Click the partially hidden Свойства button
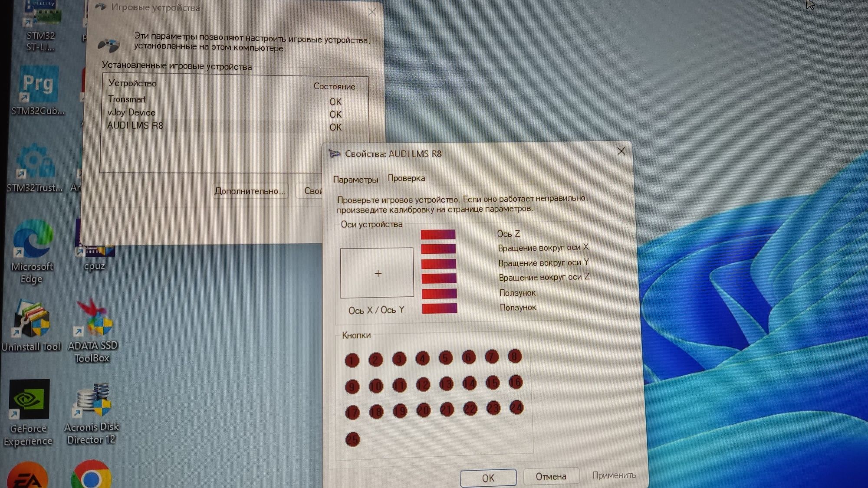The height and width of the screenshot is (488, 868). (310, 190)
